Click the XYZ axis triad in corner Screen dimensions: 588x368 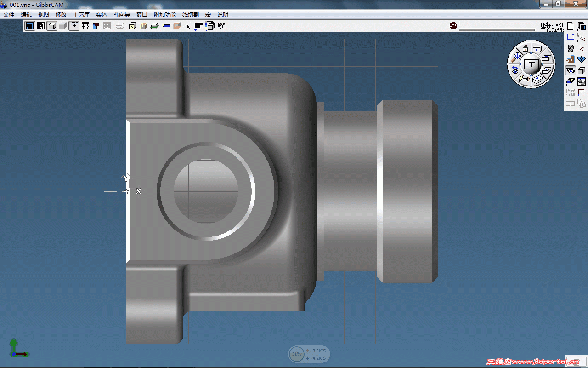(19, 348)
